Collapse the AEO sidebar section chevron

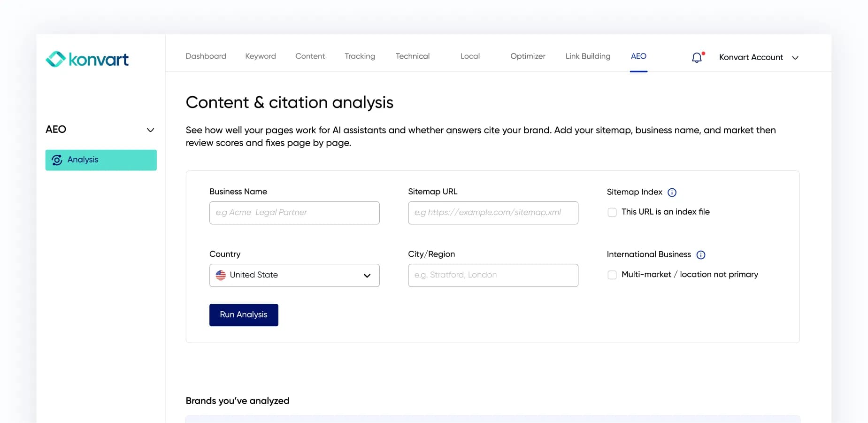pyautogui.click(x=150, y=130)
